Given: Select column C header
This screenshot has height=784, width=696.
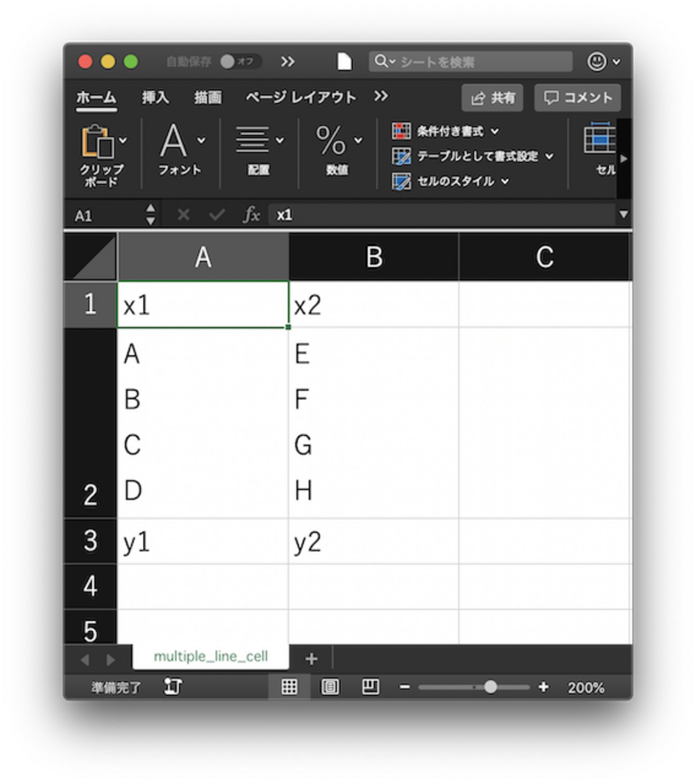Looking at the screenshot, I should [544, 257].
